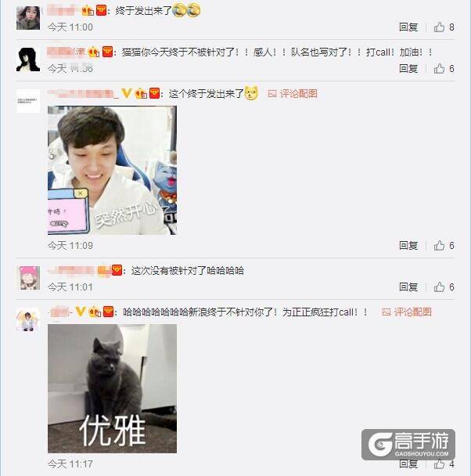Screen dimensions: 471x476
Task: Click 回复 on the 11:01 comment
Action: pos(408,287)
